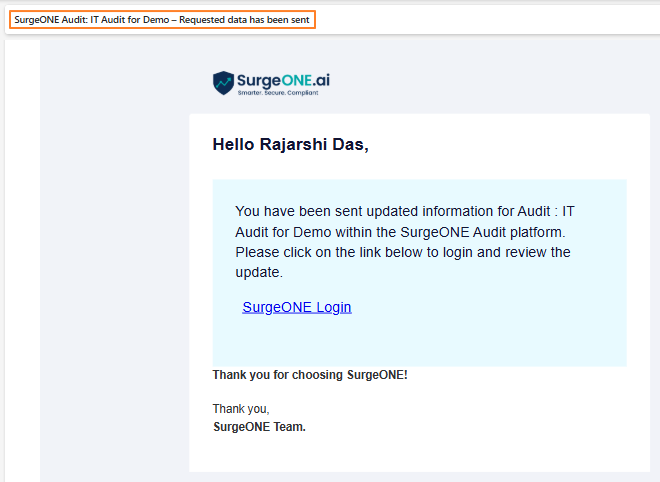Select the email subject line text
The image size is (660, 482).
tap(162, 20)
